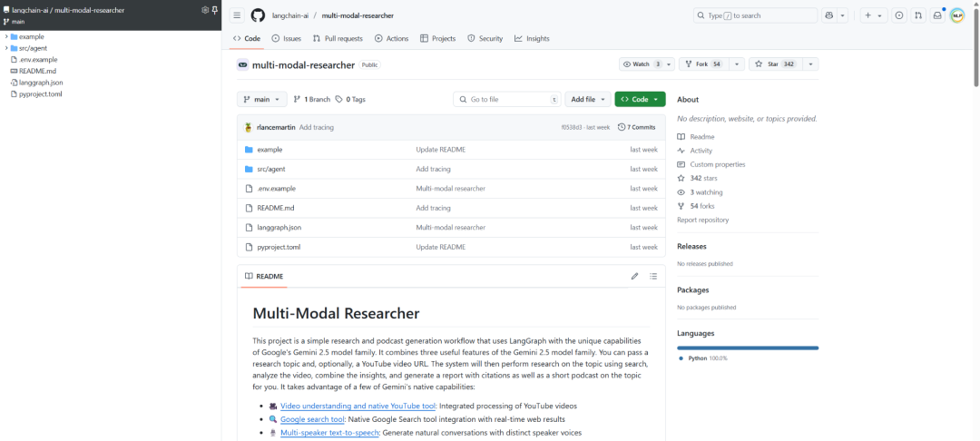Toggle the pin icon in sidebar
980x441 pixels.
point(215,10)
